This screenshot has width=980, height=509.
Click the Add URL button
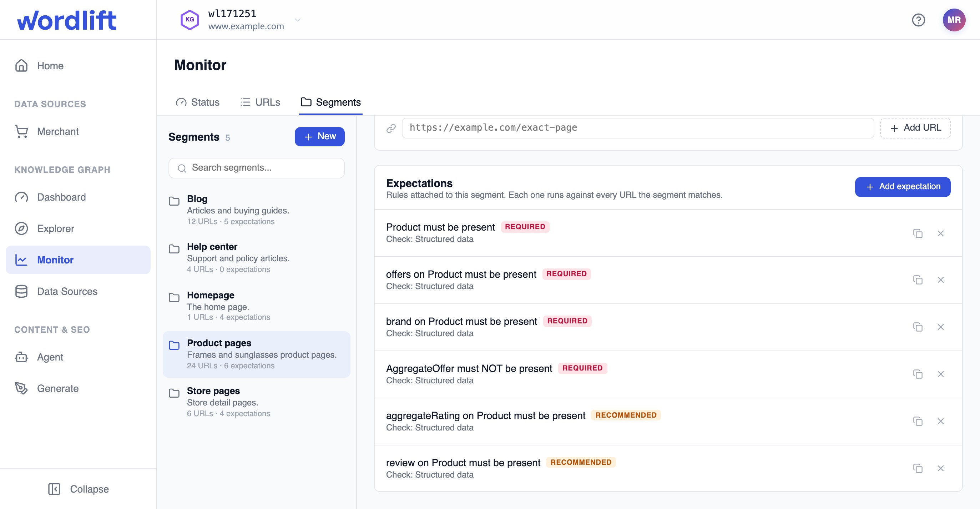coord(915,128)
